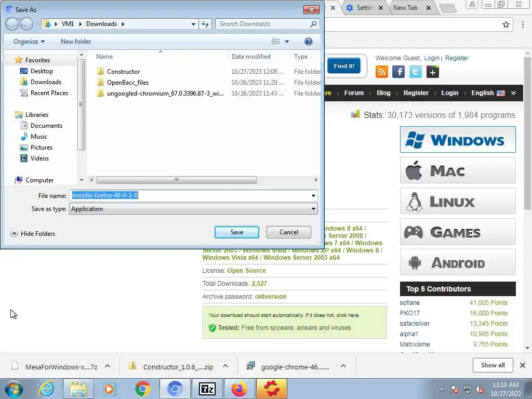Launch Internet Explorer from the taskbar
The height and width of the screenshot is (399, 532).
tap(46, 389)
